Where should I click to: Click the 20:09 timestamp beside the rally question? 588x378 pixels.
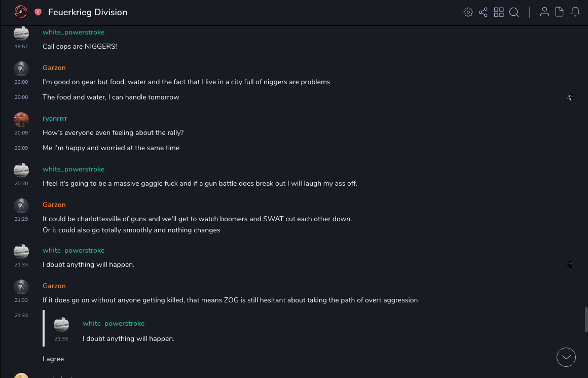[21, 133]
